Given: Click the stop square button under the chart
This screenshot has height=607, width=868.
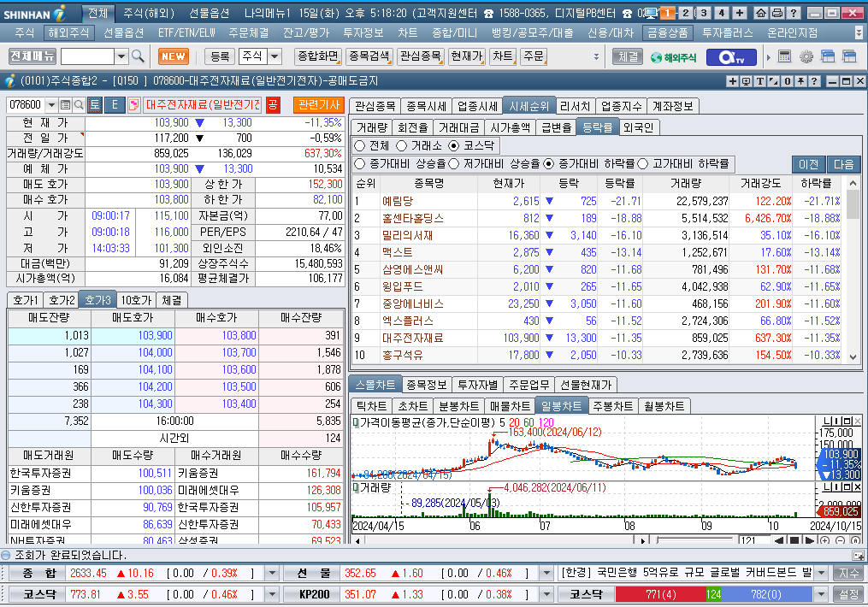Looking at the screenshot, I should click(x=794, y=540).
